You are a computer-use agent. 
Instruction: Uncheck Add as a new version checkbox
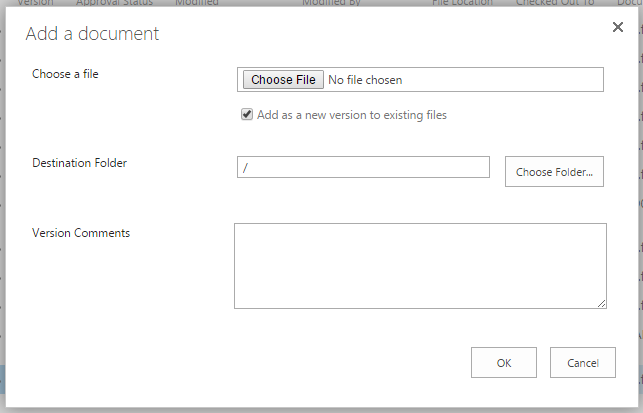[247, 114]
